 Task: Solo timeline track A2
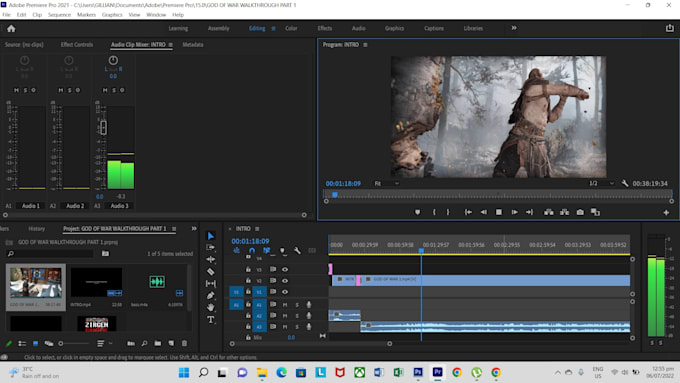(x=297, y=316)
